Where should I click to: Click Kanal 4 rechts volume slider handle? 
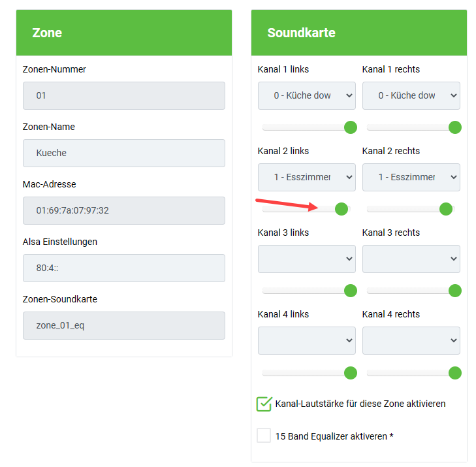455,373
